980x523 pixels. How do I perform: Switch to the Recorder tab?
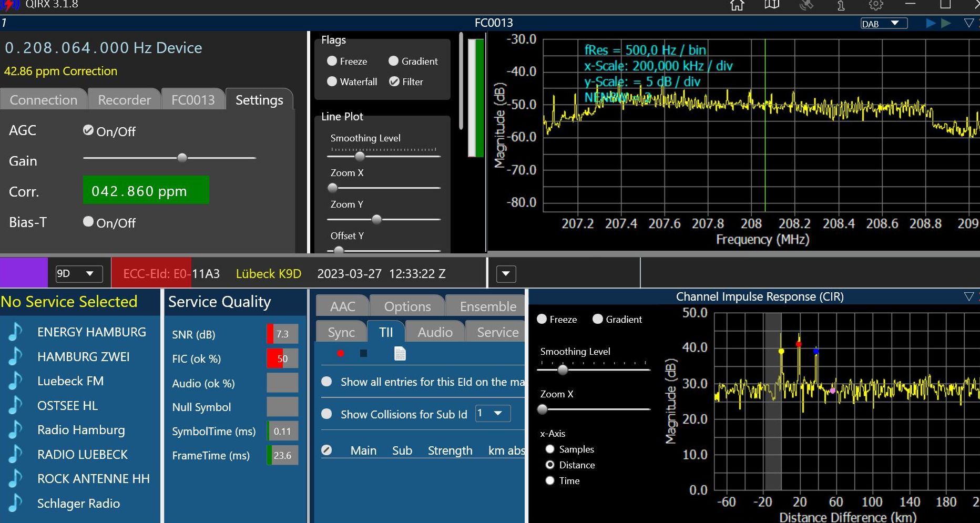124,100
